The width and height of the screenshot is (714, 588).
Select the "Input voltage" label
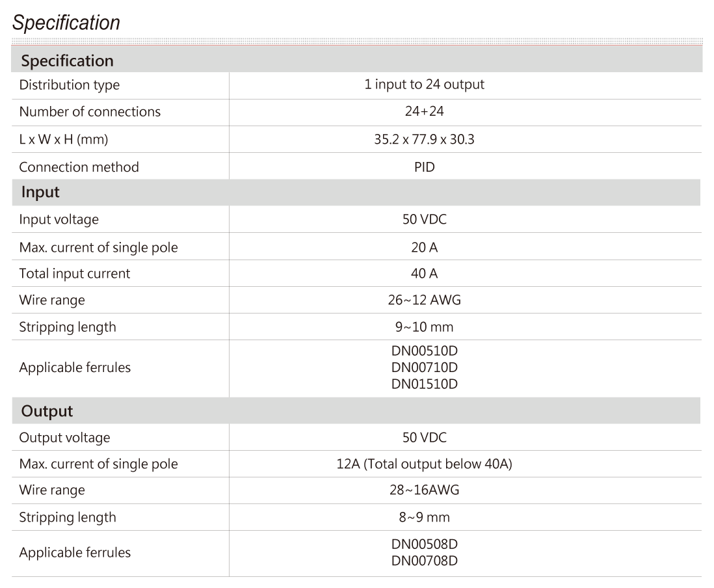(59, 220)
